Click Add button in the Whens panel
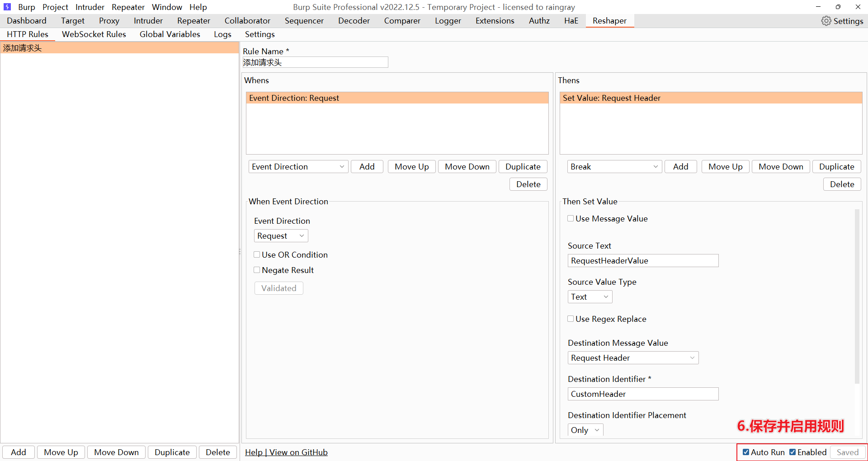The width and height of the screenshot is (868, 461). [x=367, y=167]
